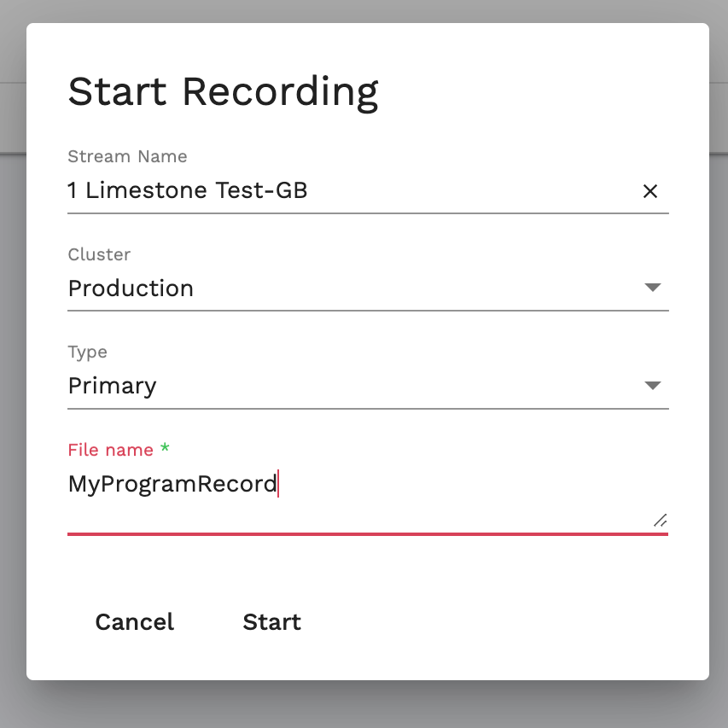Place cursor inside MyProgramRecord text
Viewport: 728px width, 728px height.
(172, 484)
